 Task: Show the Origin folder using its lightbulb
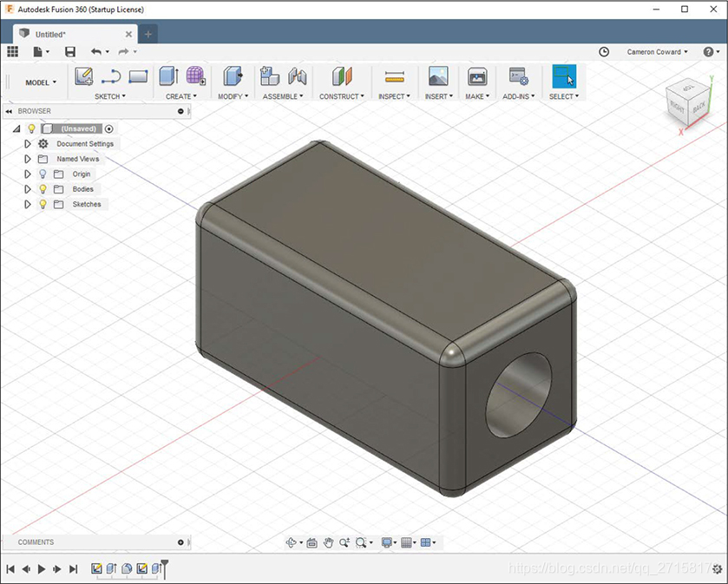click(x=43, y=174)
